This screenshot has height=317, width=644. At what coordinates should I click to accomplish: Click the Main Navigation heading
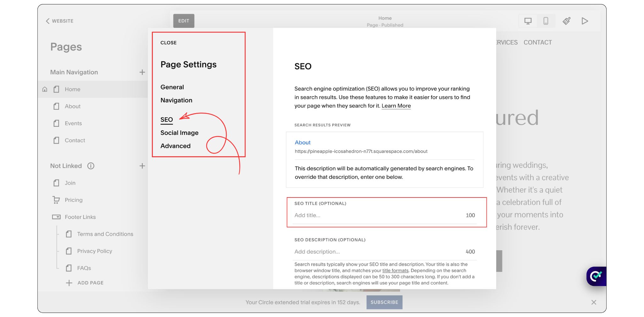(x=74, y=72)
